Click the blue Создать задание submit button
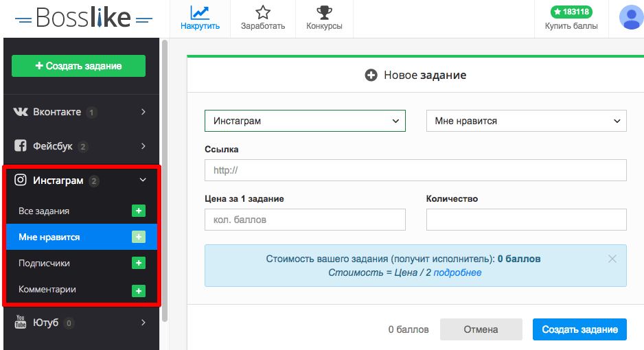 pos(579,329)
